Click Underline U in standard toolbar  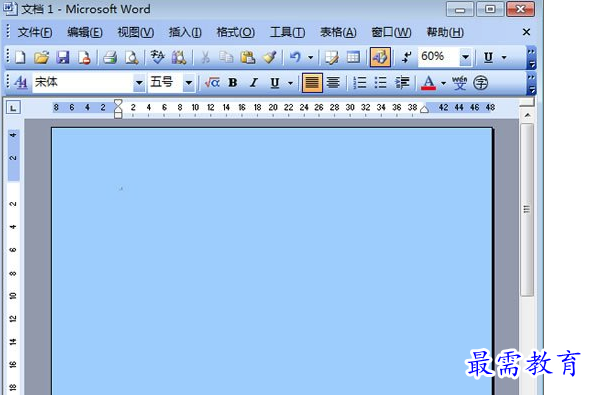point(488,57)
